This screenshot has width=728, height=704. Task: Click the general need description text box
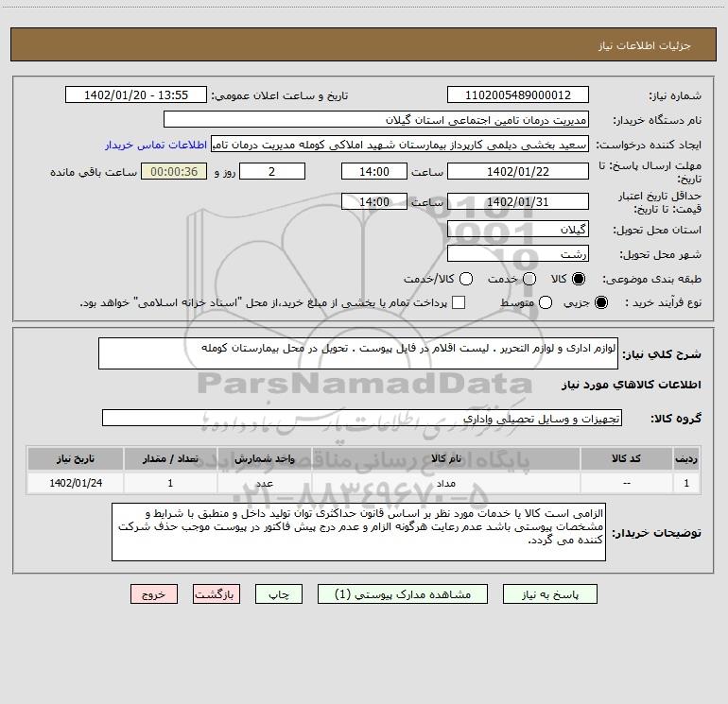click(x=358, y=353)
